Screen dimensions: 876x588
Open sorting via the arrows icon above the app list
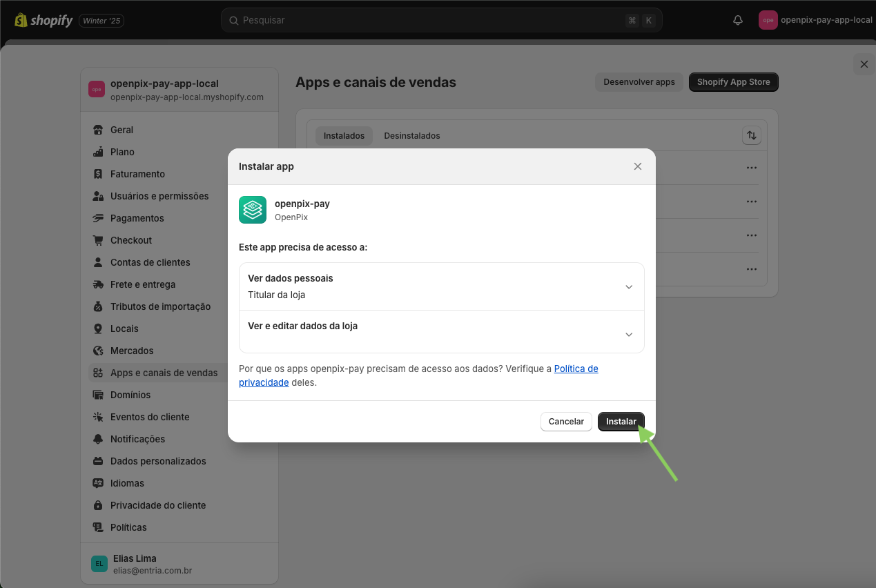click(752, 135)
